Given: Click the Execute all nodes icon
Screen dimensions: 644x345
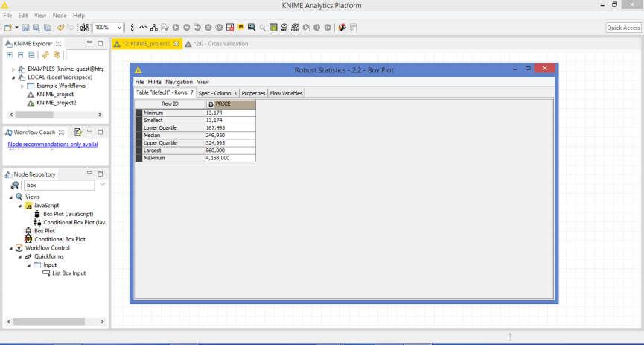Looking at the screenshot, I should coord(186,28).
